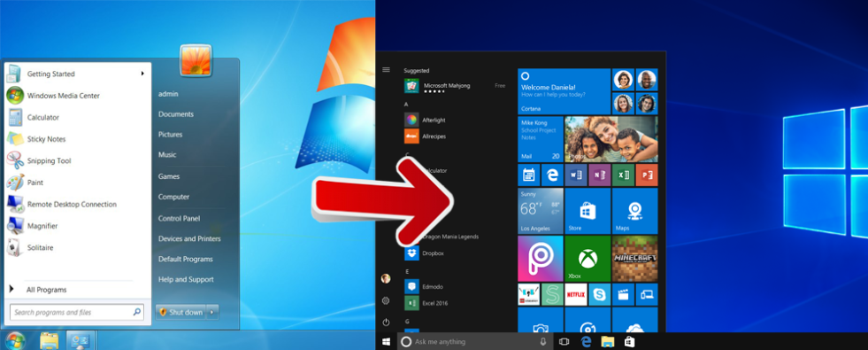Viewport: 868px width, 350px height.
Task: Click the Shut down button
Action: tap(181, 312)
